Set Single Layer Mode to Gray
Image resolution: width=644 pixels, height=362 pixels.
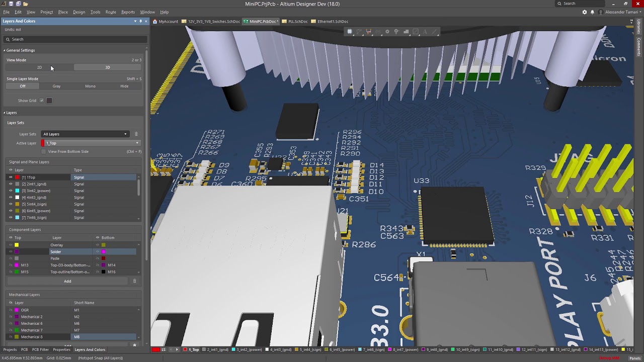point(56,86)
